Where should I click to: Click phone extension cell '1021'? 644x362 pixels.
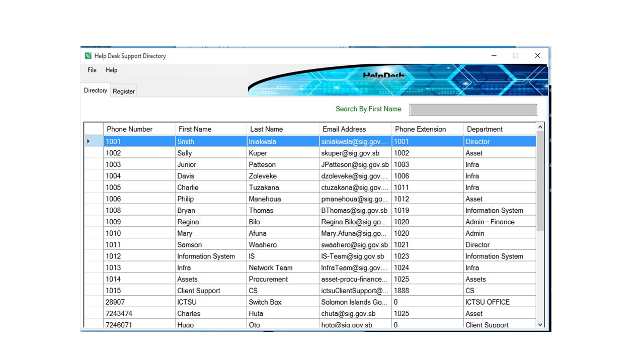coord(428,245)
